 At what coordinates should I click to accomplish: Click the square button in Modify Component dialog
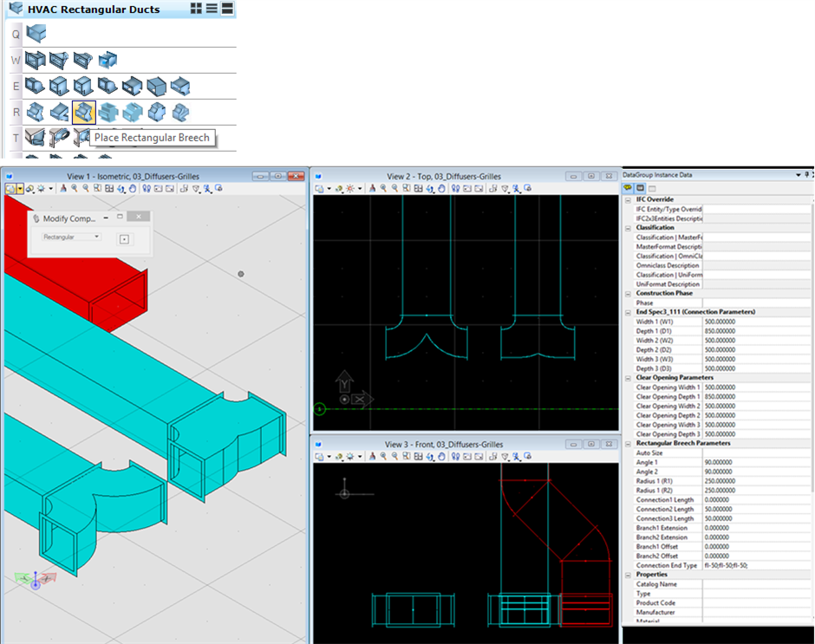point(124,238)
